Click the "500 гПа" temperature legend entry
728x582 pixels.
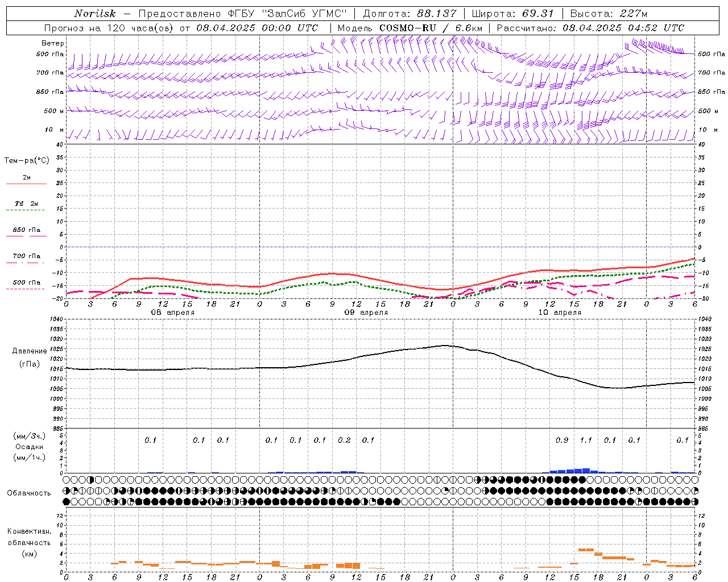[27, 282]
